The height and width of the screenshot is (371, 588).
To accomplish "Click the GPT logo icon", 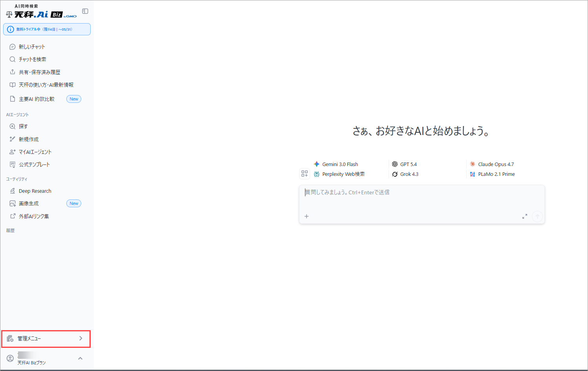I will coord(395,164).
